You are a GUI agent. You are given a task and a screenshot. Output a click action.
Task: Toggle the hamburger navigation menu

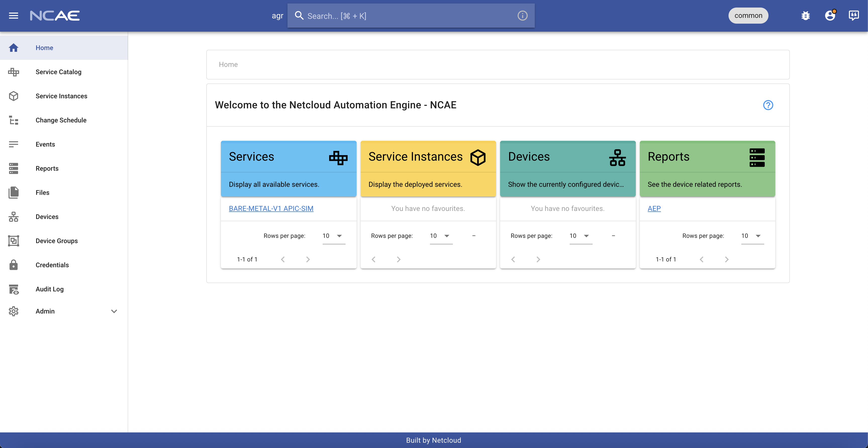[14, 16]
